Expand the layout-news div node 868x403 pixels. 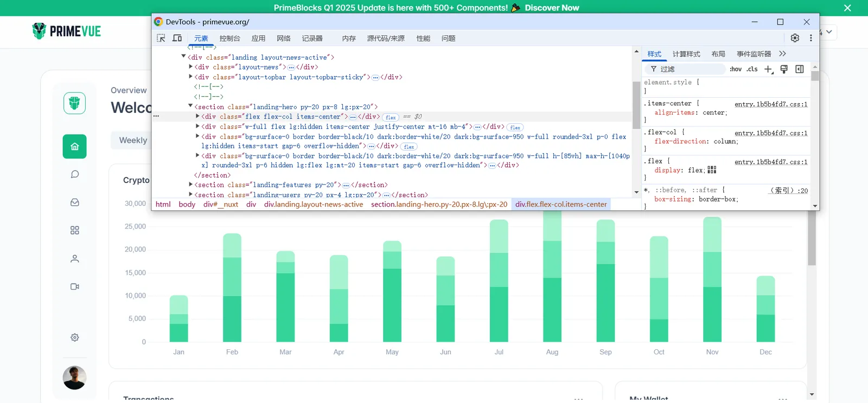pos(190,67)
